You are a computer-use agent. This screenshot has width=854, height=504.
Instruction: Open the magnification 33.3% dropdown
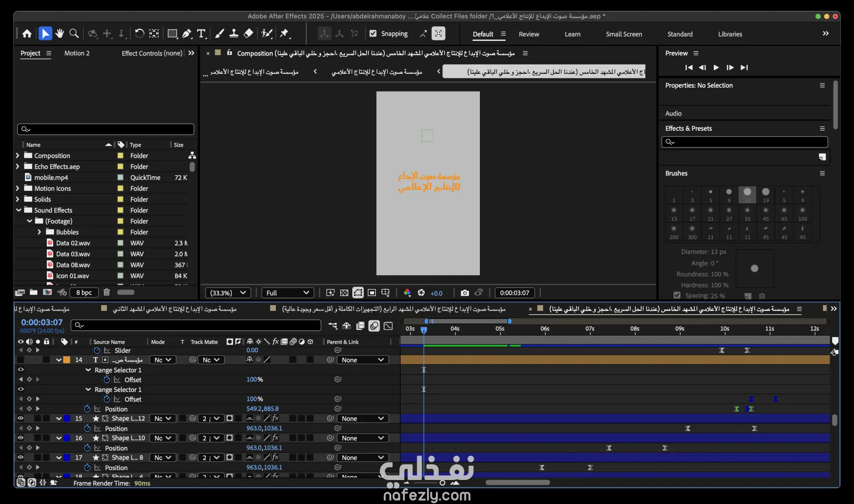(x=228, y=293)
